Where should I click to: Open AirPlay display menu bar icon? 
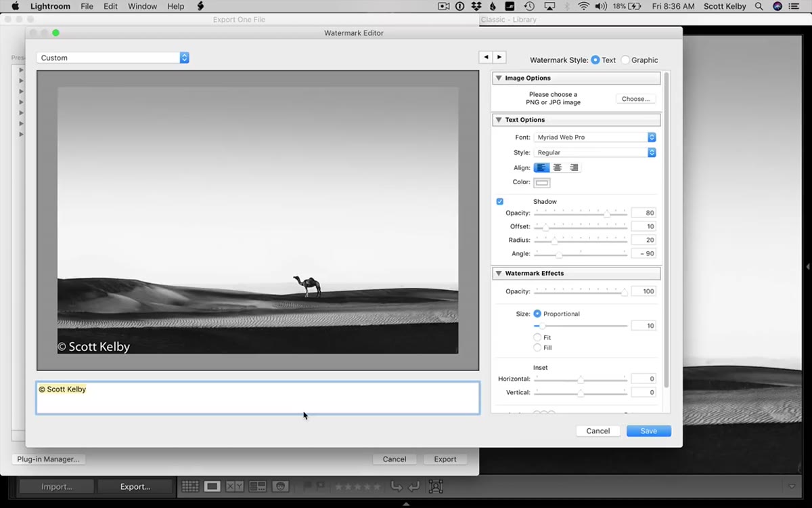[549, 6]
